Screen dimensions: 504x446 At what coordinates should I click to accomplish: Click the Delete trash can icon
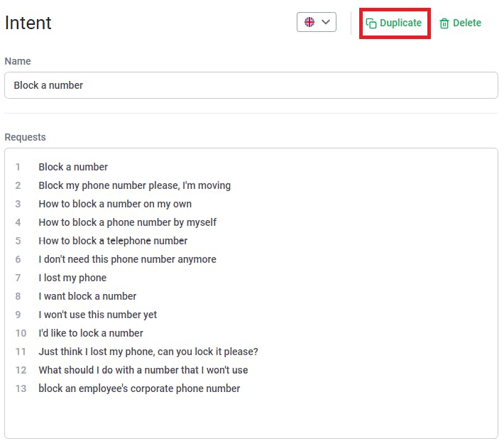(x=444, y=23)
